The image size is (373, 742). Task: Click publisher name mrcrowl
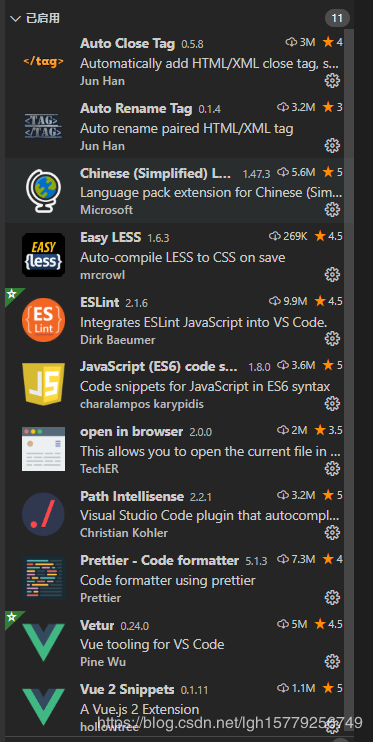(103, 275)
